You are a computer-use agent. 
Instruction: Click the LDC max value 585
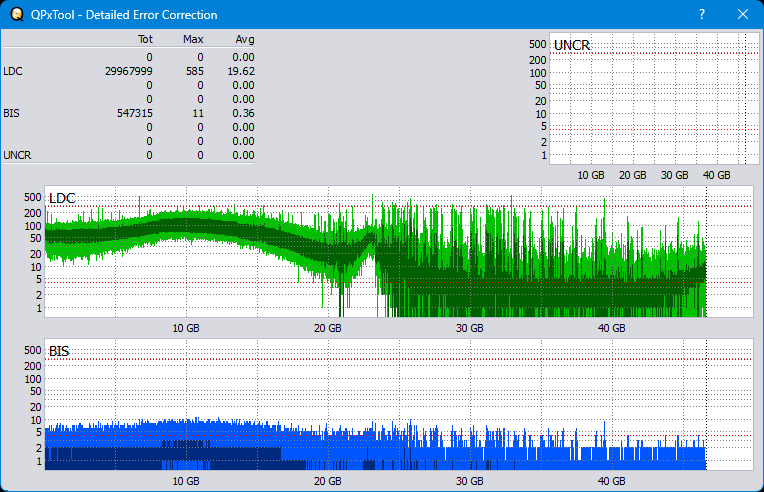coord(194,72)
